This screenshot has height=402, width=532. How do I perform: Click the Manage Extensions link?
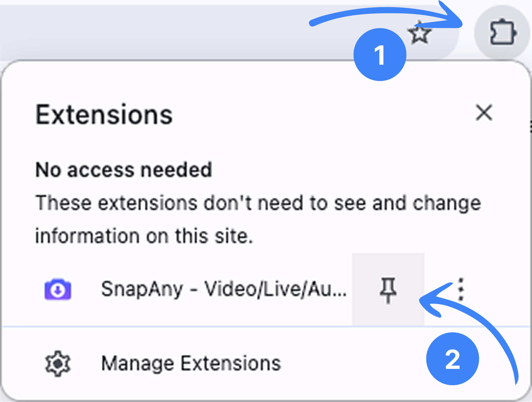click(x=190, y=363)
